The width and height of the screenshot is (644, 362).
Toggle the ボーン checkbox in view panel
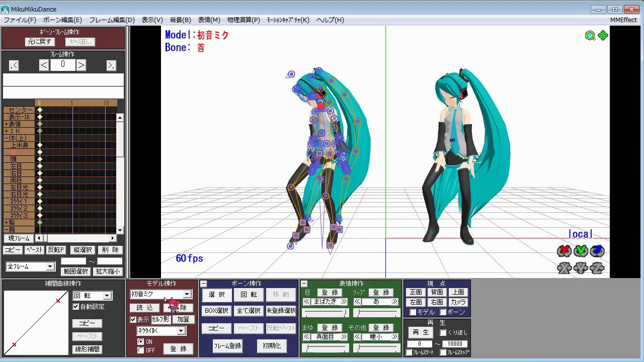[443, 312]
